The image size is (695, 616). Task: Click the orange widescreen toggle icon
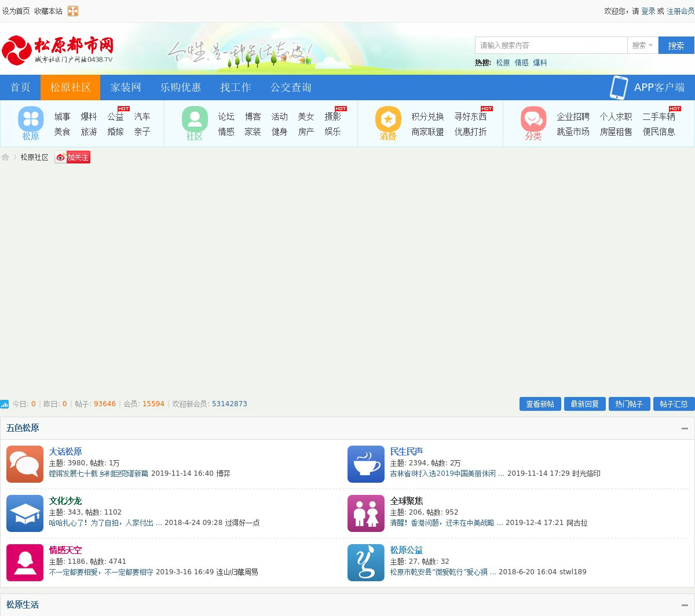click(x=73, y=11)
